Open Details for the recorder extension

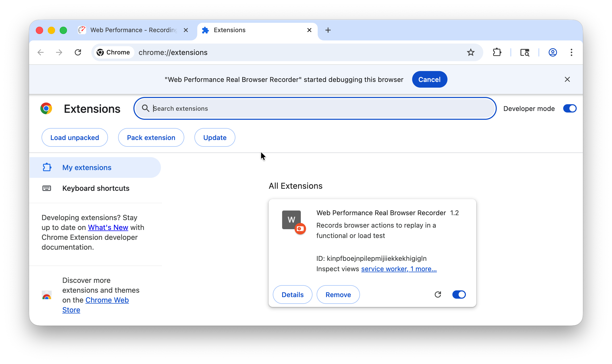click(293, 295)
